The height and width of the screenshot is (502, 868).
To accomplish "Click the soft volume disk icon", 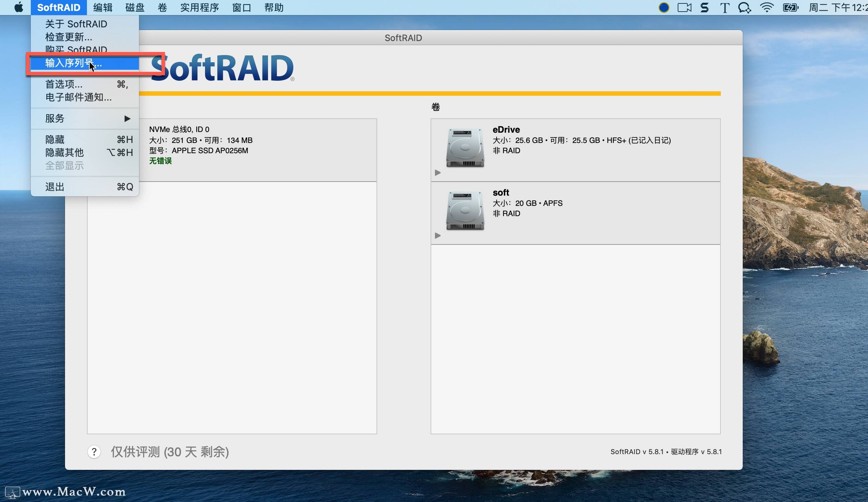I will [465, 211].
